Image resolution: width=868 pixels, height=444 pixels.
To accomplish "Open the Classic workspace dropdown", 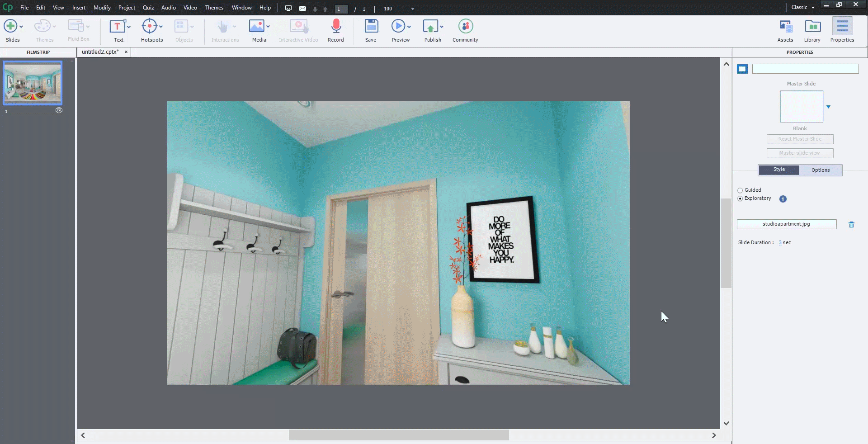I will point(803,8).
